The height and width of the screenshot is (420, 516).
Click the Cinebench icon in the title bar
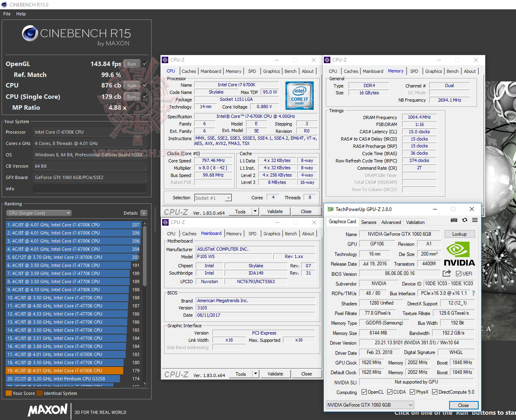[x=4, y=4]
